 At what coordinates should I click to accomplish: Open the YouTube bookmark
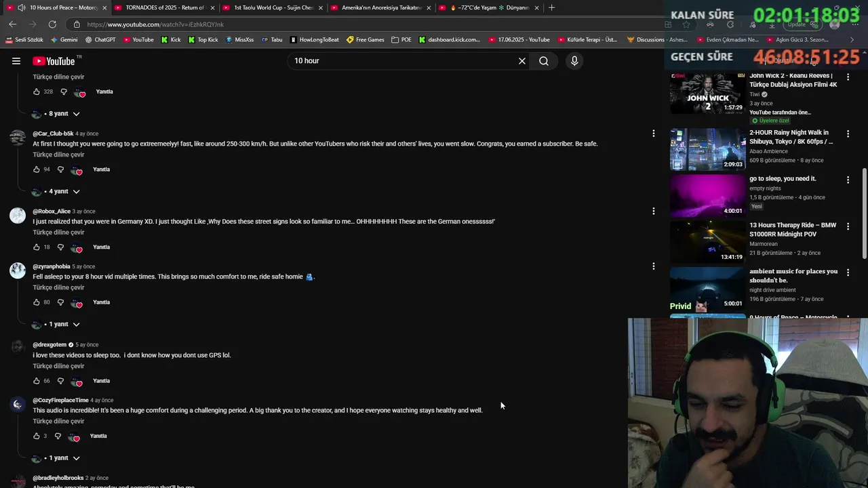(138, 40)
